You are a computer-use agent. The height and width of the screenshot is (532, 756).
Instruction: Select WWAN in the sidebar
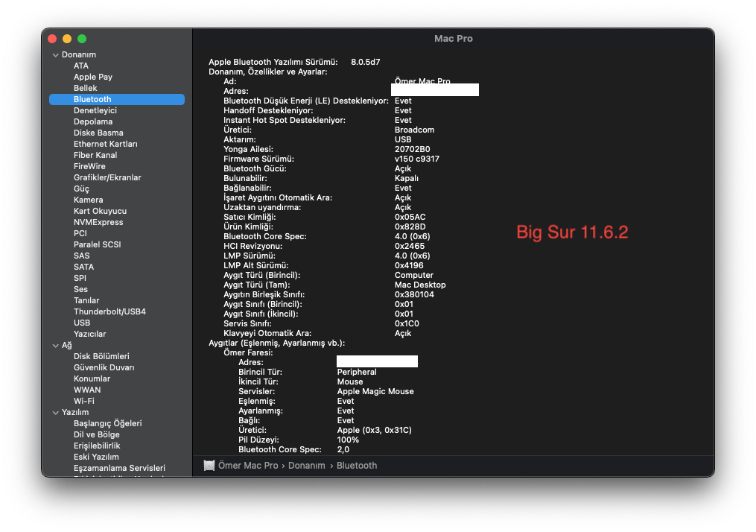click(87, 390)
